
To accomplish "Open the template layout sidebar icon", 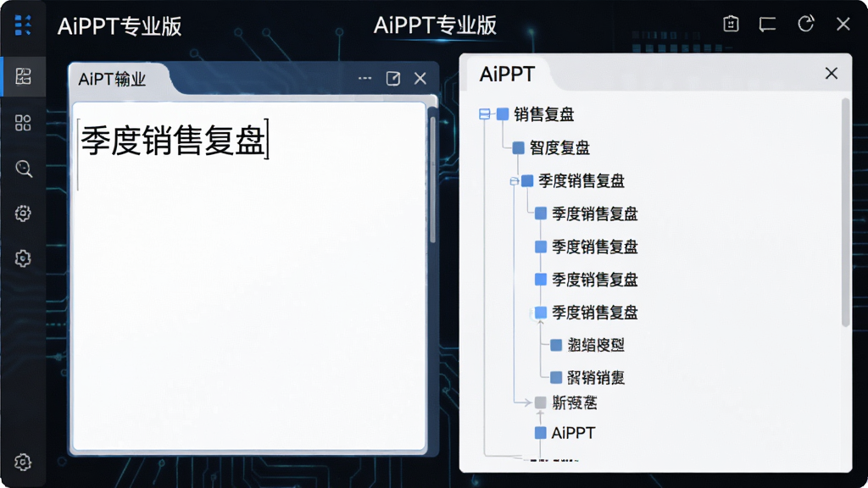I will (23, 76).
